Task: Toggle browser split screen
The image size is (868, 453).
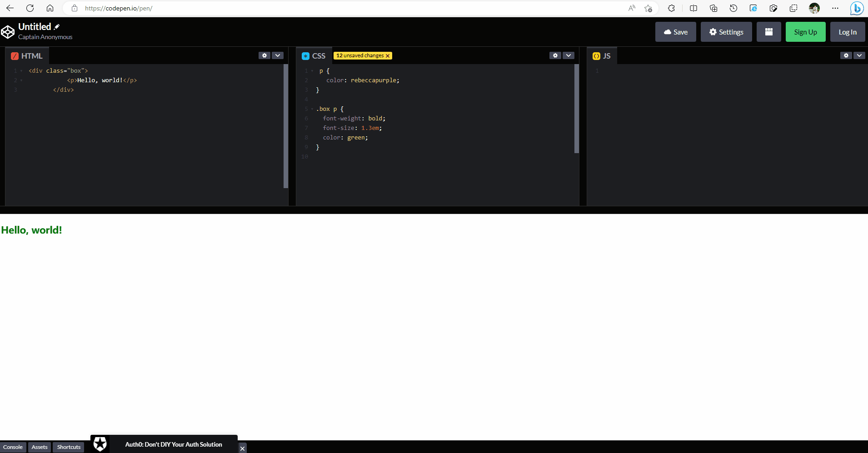Action: (693, 8)
